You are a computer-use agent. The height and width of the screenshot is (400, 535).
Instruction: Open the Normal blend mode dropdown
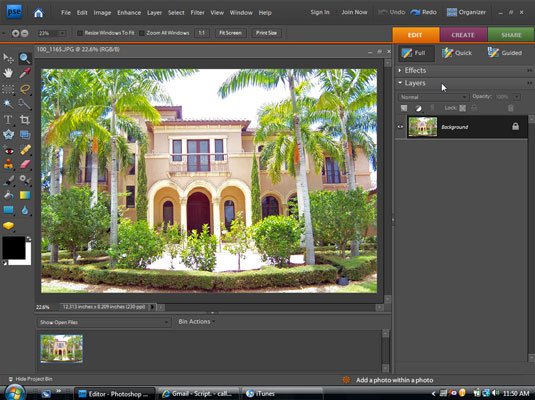(x=433, y=97)
